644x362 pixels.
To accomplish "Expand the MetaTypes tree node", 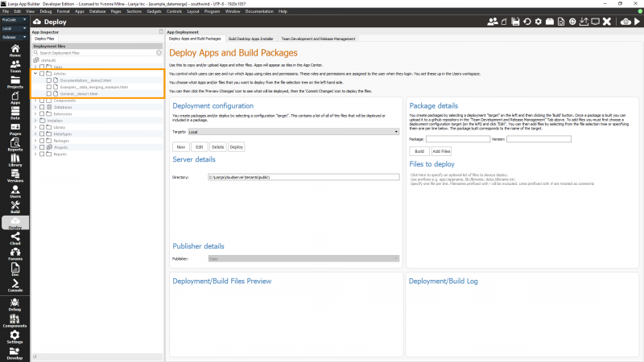I will click(35, 134).
